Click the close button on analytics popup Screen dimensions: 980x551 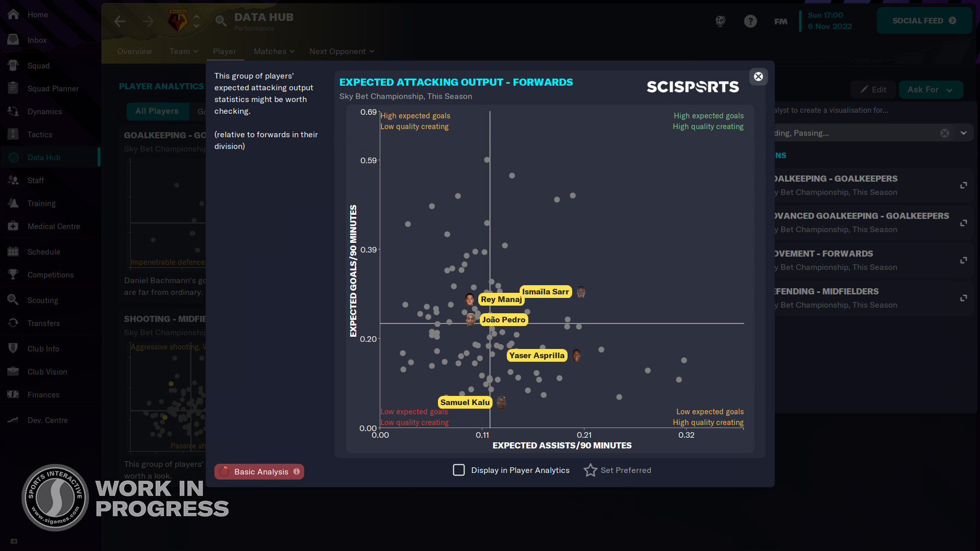click(x=758, y=76)
